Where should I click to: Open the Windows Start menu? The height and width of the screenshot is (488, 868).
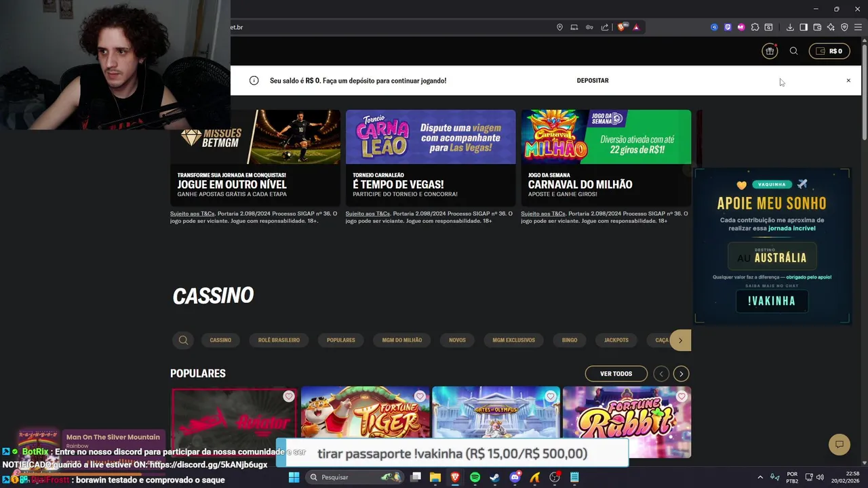click(x=294, y=477)
